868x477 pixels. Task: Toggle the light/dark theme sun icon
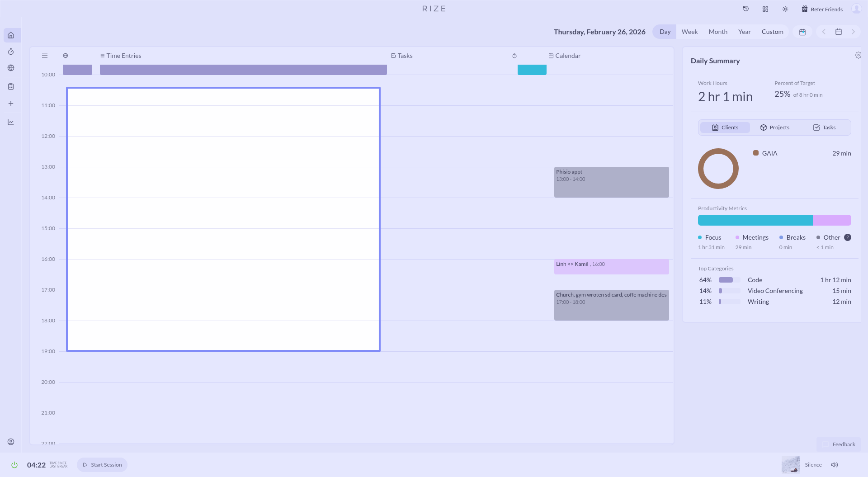click(x=785, y=9)
